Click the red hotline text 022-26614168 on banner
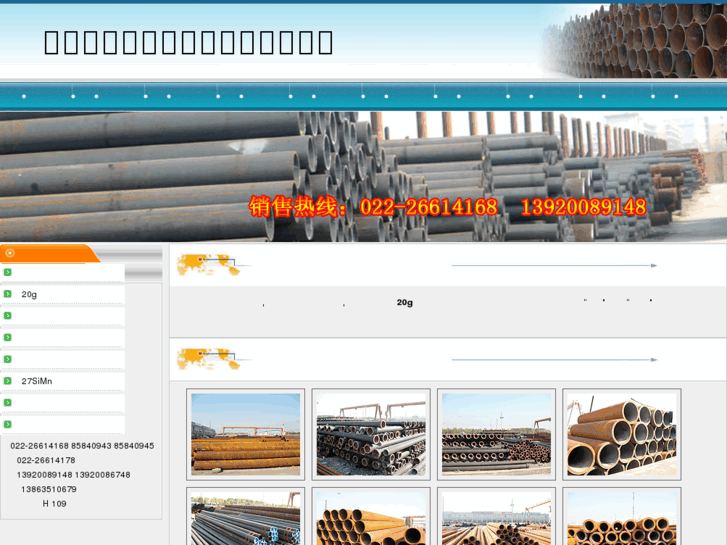This screenshot has width=727, height=545. [x=428, y=207]
